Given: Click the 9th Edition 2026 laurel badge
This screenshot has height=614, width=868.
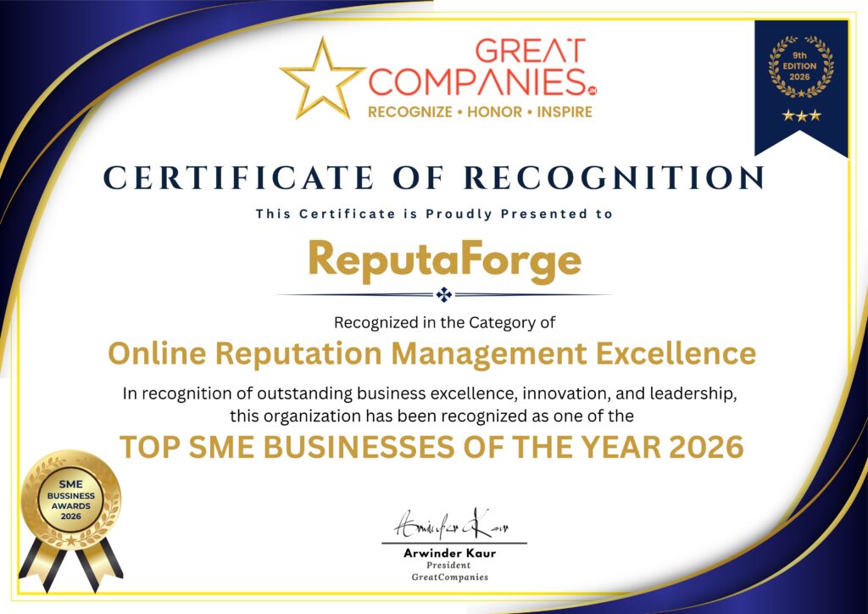Looking at the screenshot, I should (800, 66).
